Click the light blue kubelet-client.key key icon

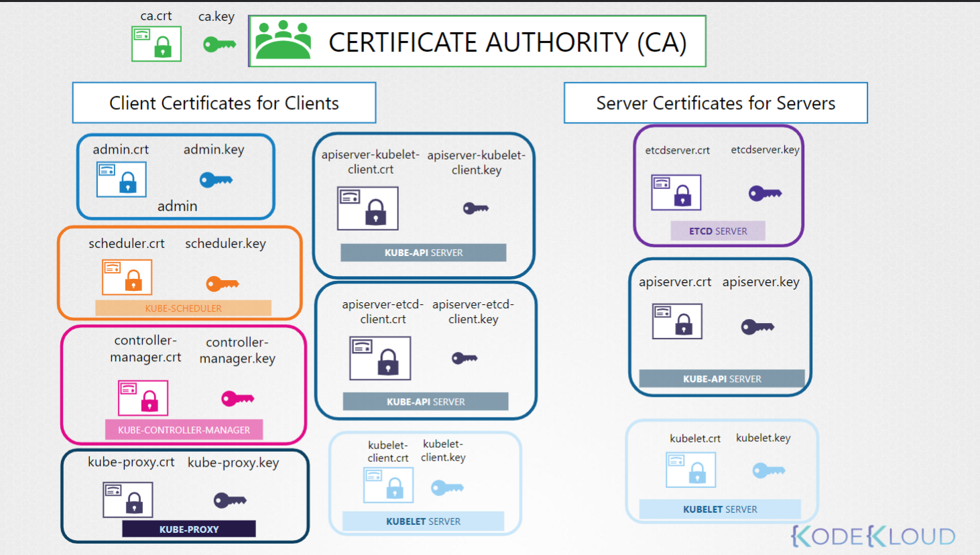(x=447, y=487)
